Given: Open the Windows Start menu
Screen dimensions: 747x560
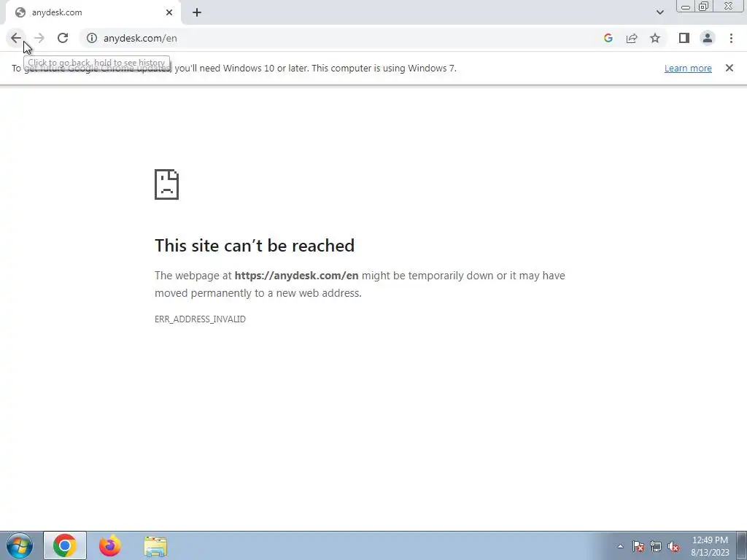Looking at the screenshot, I should pyautogui.click(x=20, y=545).
